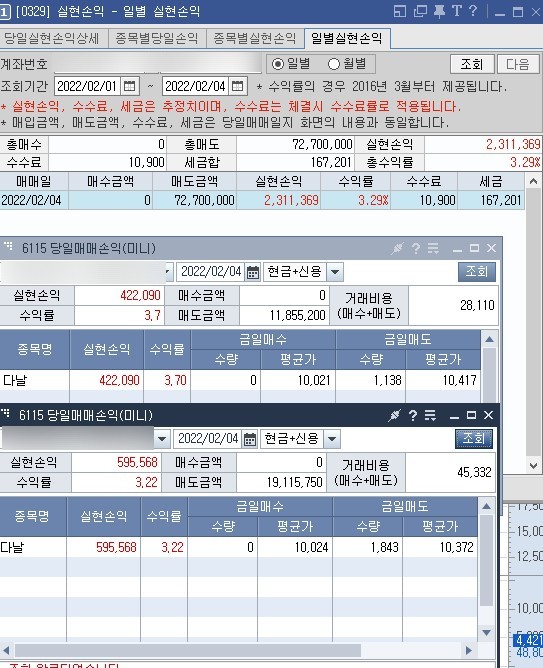The height and width of the screenshot is (668, 543).
Task: Select the 일별 radio button
Action: pos(278,64)
